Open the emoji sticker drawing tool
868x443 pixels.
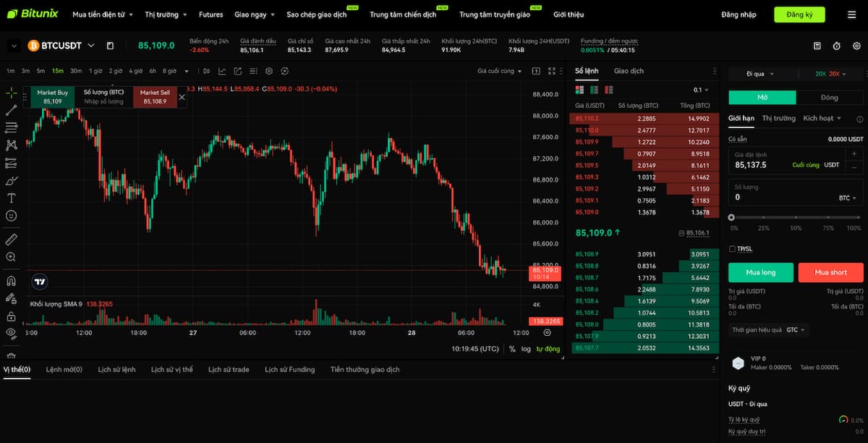[11, 216]
